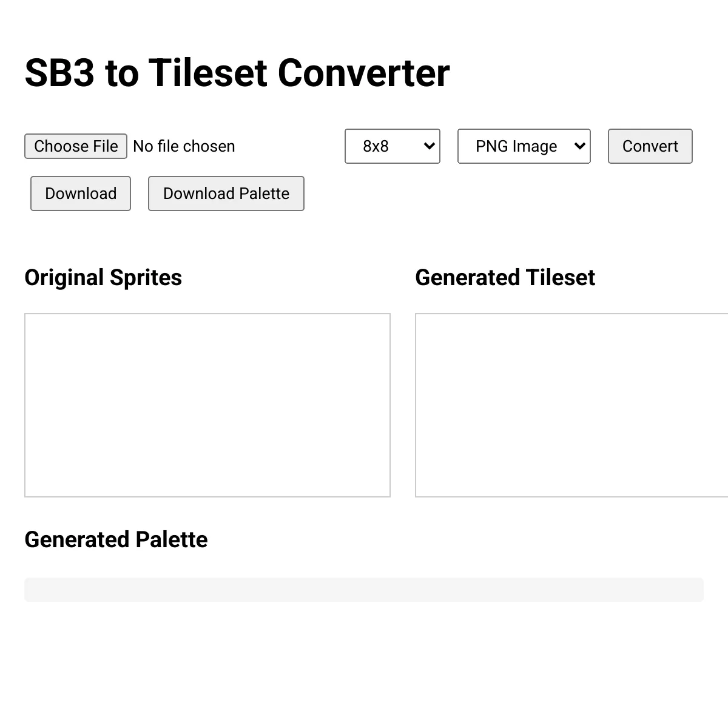Select the Generated Palette heading
Image resolution: width=728 pixels, height=728 pixels.
click(116, 539)
